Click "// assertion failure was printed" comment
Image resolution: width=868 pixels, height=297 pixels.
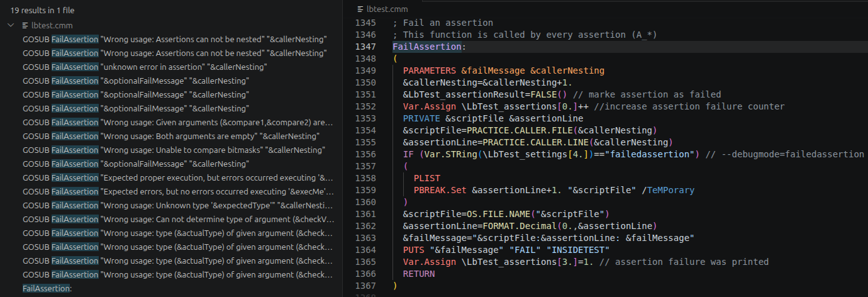(x=684, y=262)
